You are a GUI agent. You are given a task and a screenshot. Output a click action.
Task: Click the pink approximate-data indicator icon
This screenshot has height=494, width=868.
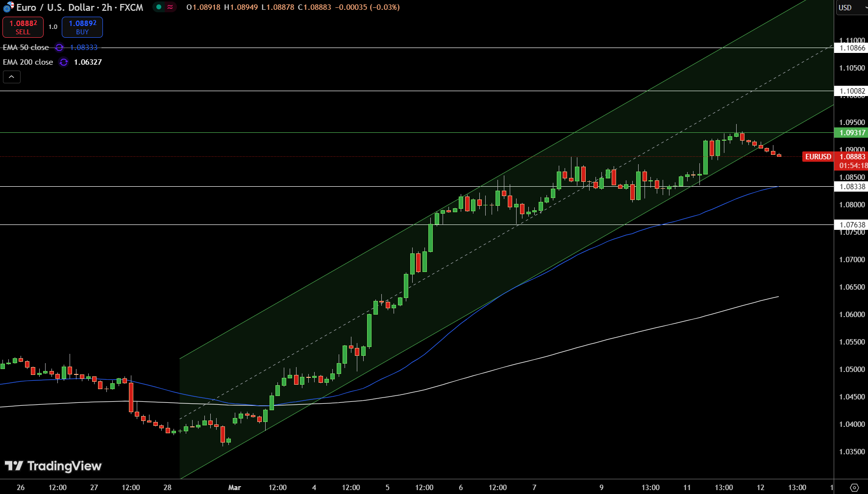[170, 7]
